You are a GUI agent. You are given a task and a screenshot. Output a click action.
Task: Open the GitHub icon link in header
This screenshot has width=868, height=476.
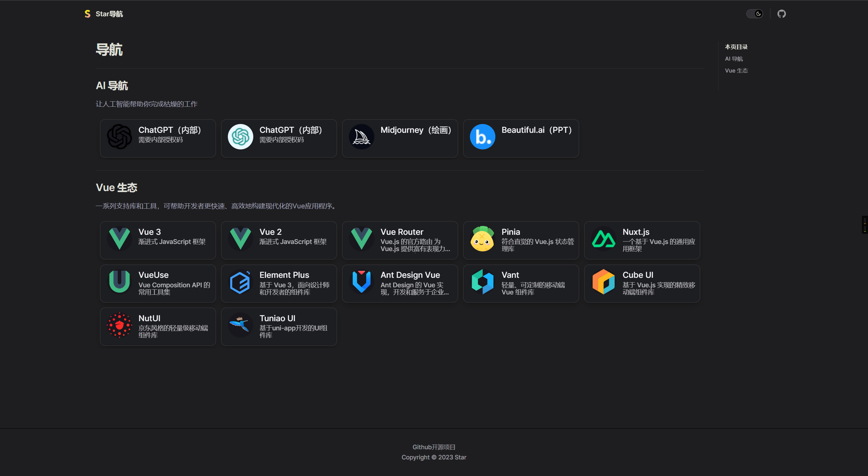pyautogui.click(x=782, y=14)
